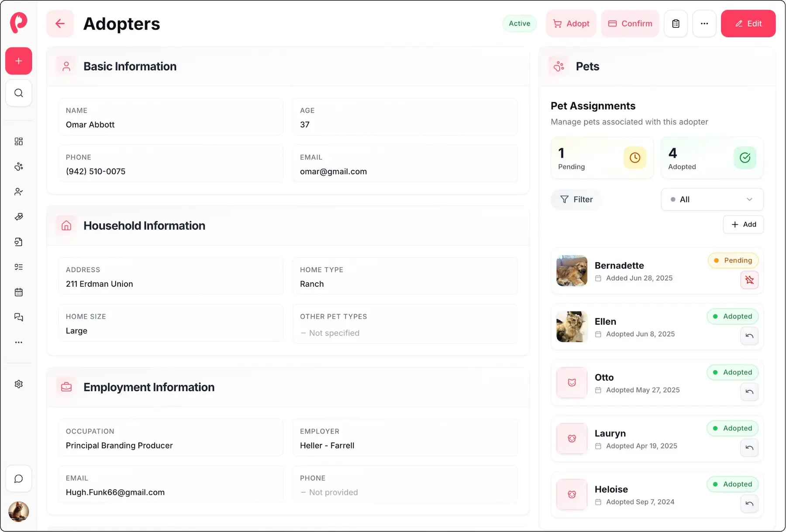Click the search magnifier icon in sidebar

18,93
